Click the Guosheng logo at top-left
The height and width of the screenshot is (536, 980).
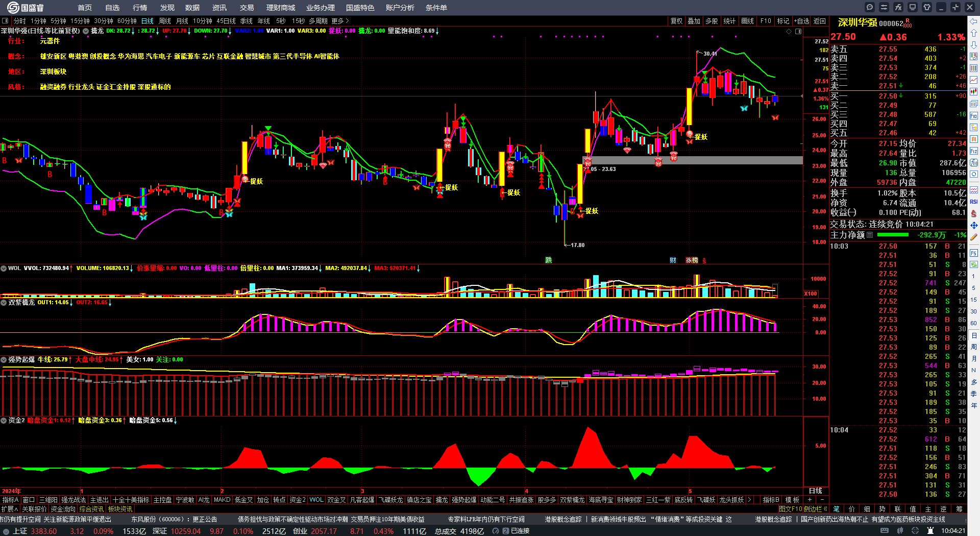pyautogui.click(x=25, y=8)
